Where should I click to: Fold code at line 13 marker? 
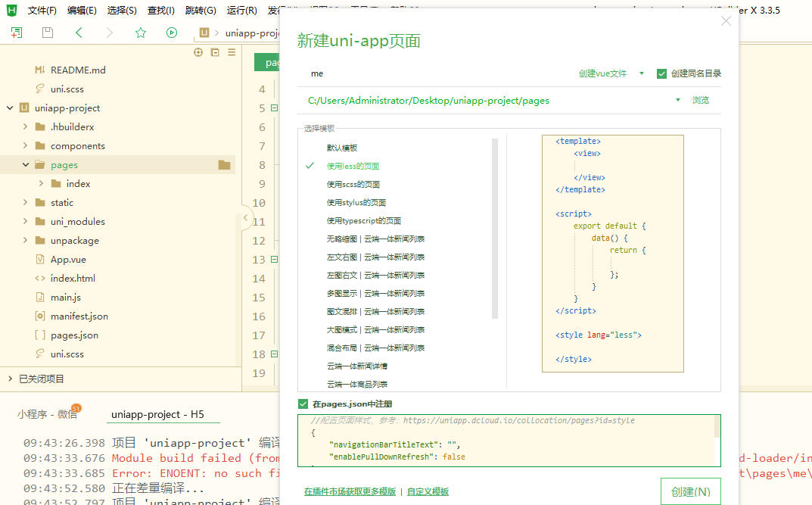tap(275, 259)
